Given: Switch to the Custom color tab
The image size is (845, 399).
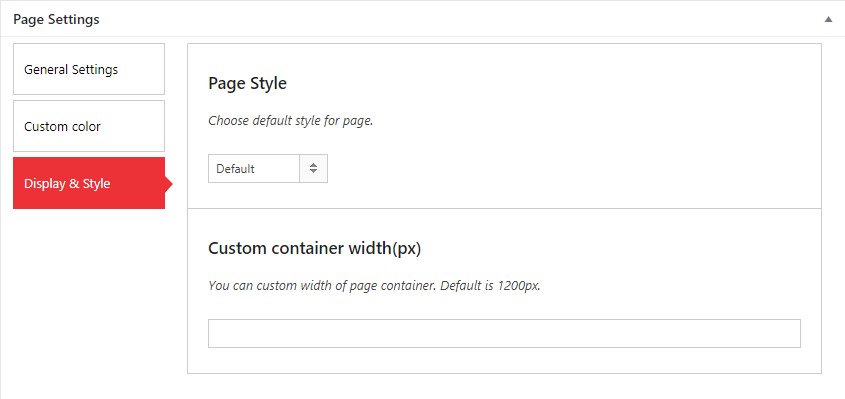Looking at the screenshot, I should click(x=89, y=126).
